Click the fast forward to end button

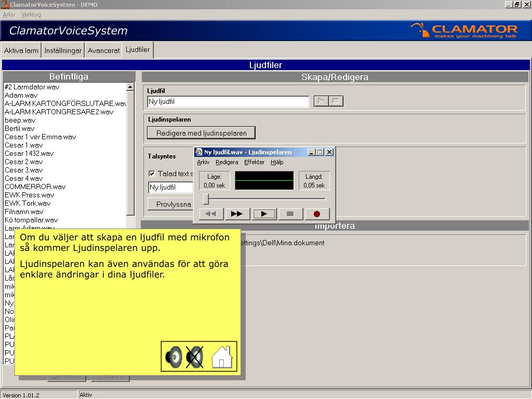click(237, 214)
